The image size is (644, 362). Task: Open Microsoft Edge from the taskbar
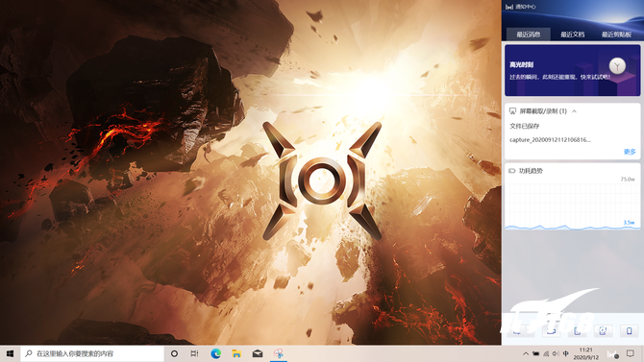click(x=215, y=353)
